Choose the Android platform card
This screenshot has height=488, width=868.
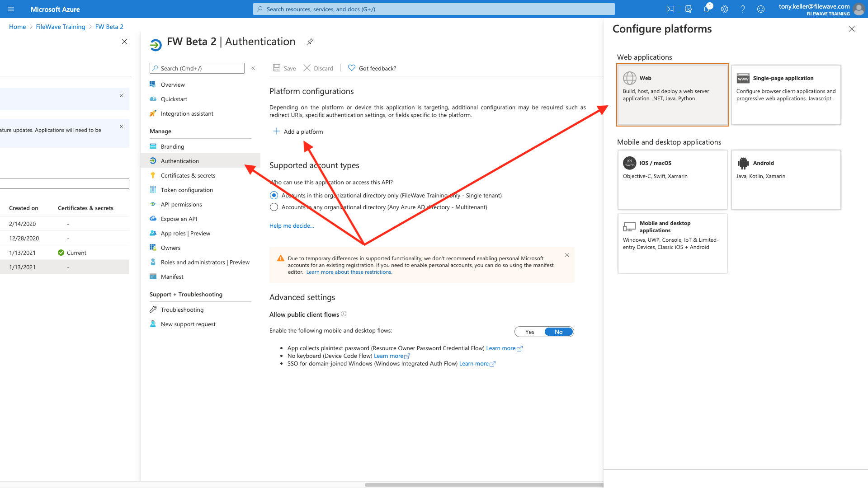[x=786, y=179]
